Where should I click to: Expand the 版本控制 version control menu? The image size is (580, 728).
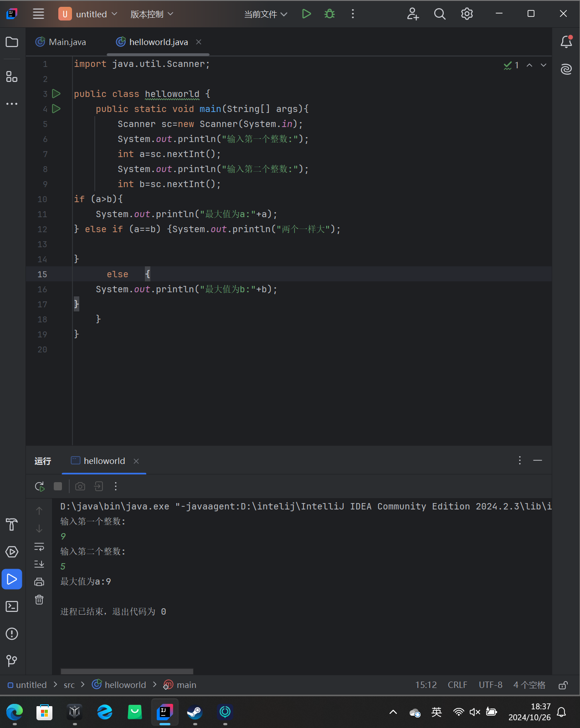152,14
